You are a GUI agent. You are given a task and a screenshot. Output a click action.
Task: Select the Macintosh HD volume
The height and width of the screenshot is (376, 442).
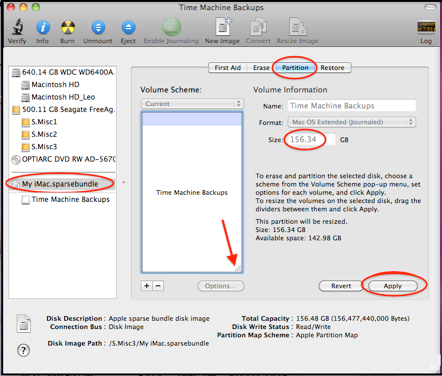click(x=51, y=85)
